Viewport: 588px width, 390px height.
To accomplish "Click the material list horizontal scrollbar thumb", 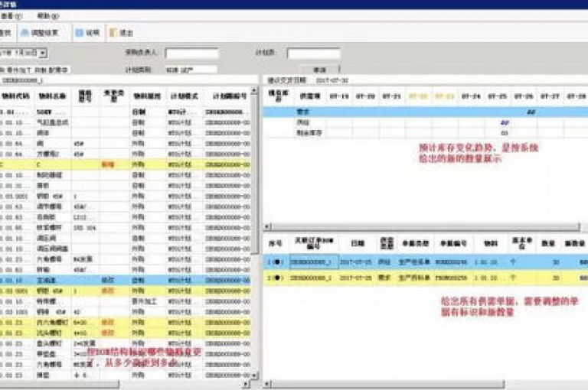I will click(x=59, y=384).
